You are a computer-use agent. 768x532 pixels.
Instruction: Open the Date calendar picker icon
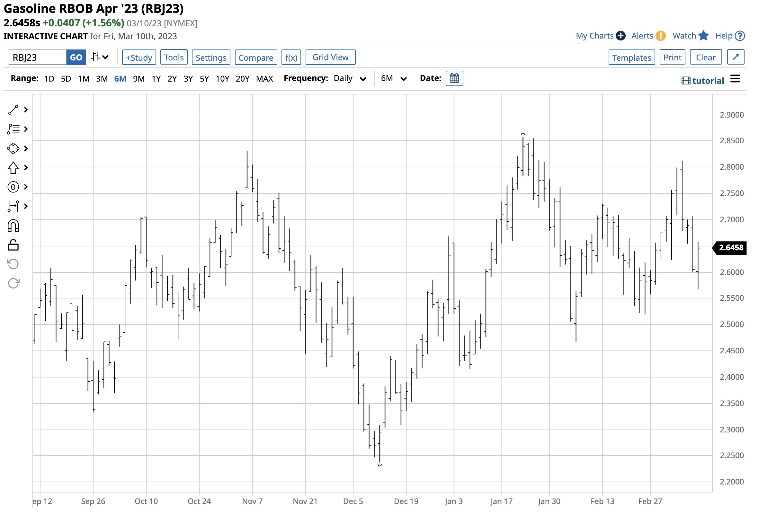click(x=455, y=78)
